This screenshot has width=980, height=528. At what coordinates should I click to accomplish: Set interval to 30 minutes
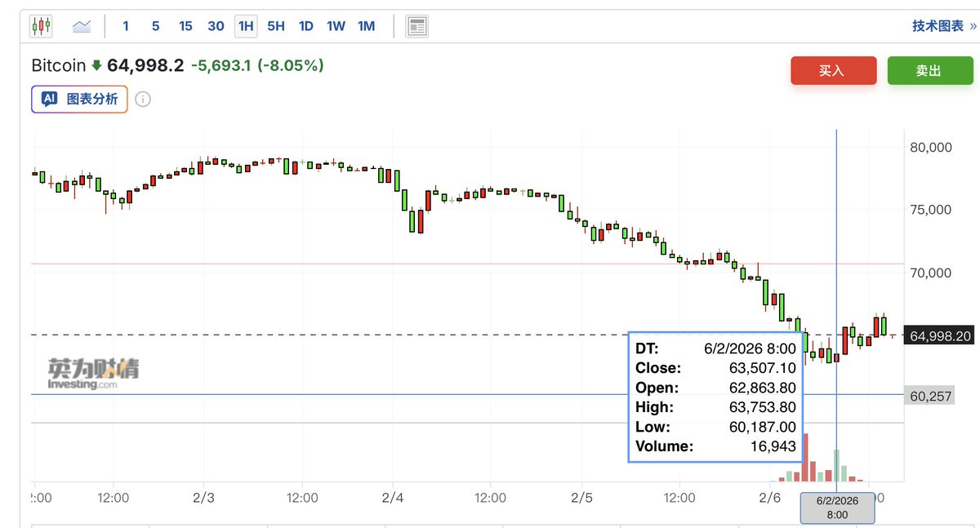216,26
